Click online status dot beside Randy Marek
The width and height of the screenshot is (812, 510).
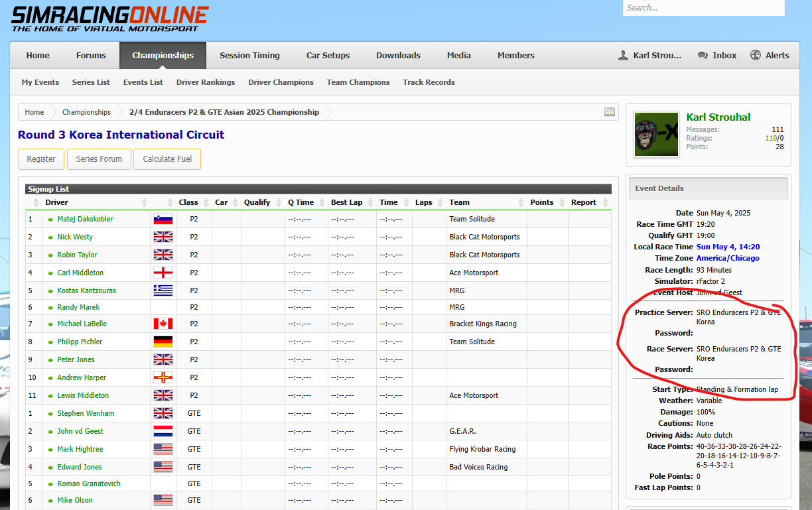[x=50, y=308]
